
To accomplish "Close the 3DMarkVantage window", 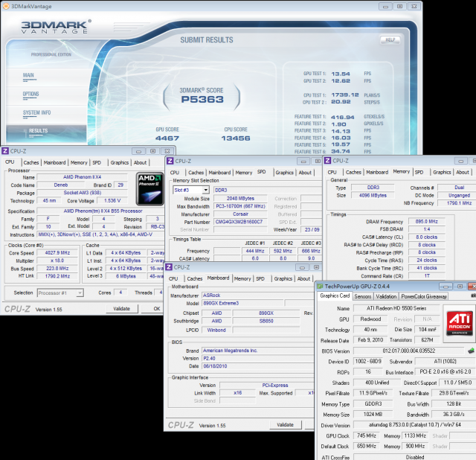I will pos(414,7).
